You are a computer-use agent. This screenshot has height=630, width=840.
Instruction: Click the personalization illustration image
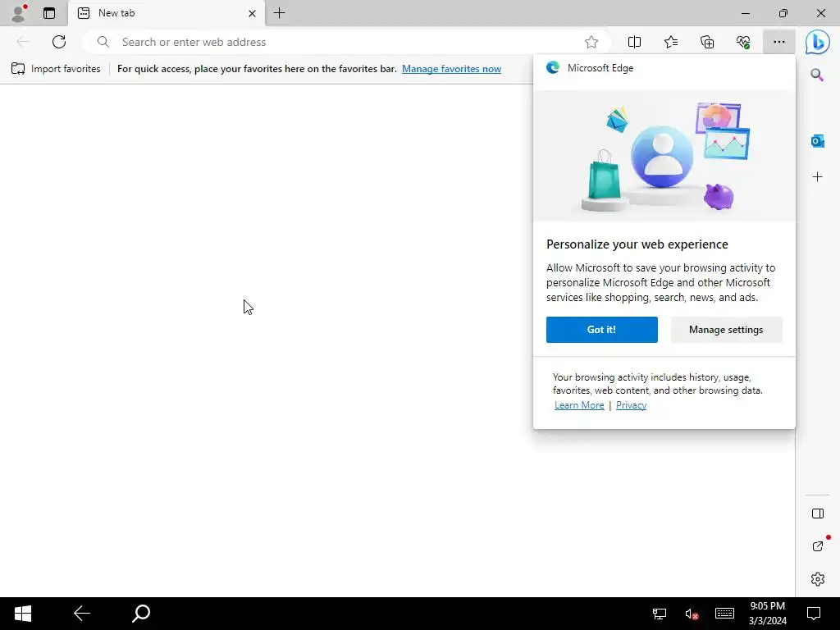pyautogui.click(x=664, y=155)
